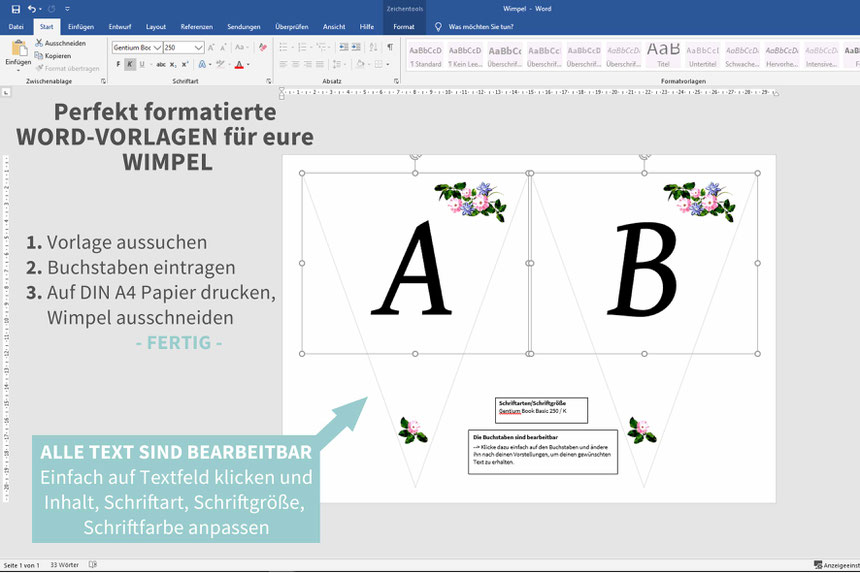Screen dimensions: 860x573
Task: Click the large letter A text box
Action: click(x=415, y=263)
